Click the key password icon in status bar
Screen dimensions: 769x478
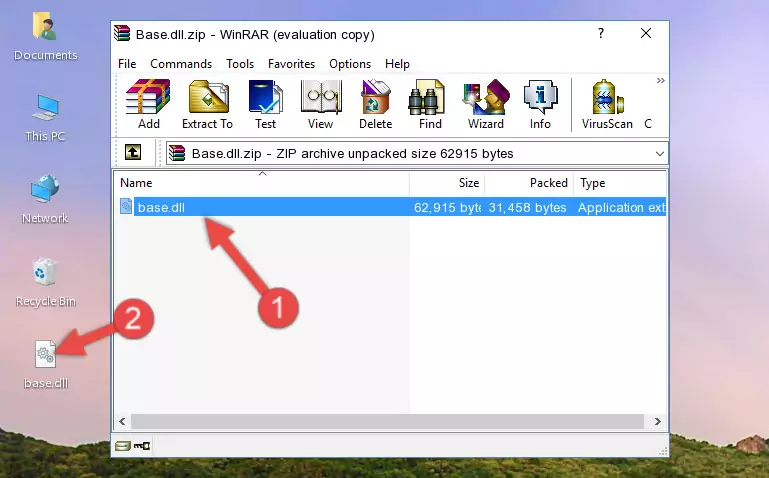tap(142, 446)
